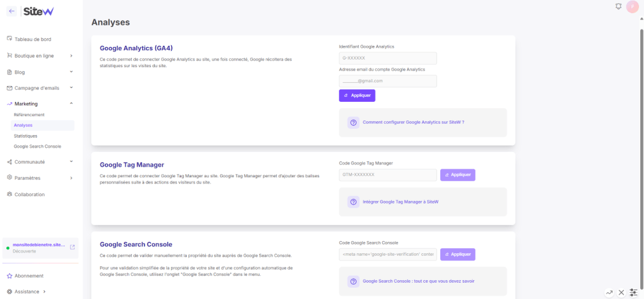This screenshot has height=299, width=644.
Task: Click the 'Google Tag Manager' heading
Action: coord(132,165)
